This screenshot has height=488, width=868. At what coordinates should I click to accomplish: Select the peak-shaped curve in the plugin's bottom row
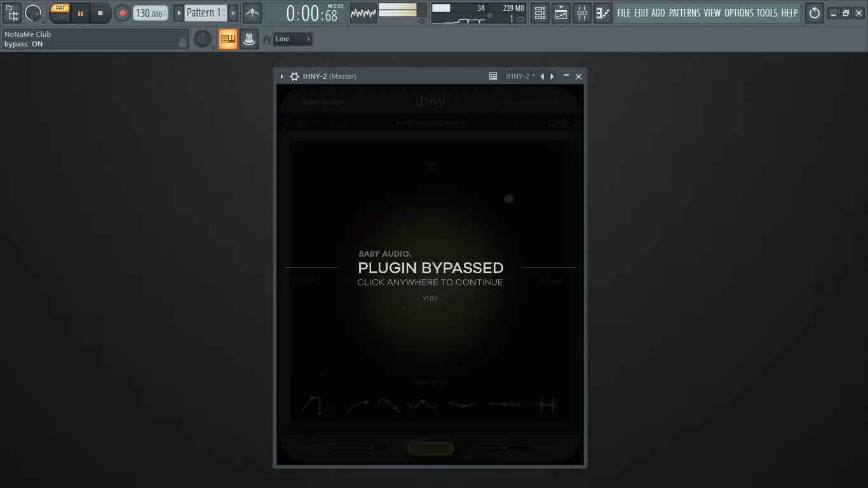click(311, 405)
